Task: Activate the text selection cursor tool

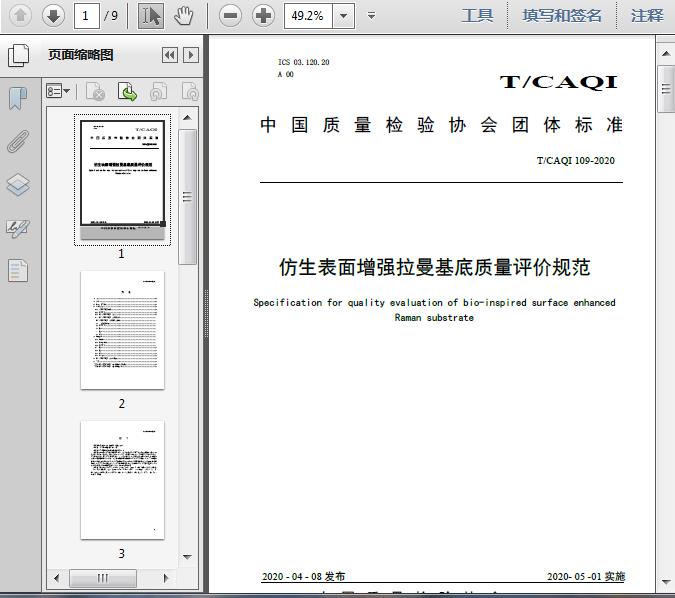Action: click(x=151, y=15)
